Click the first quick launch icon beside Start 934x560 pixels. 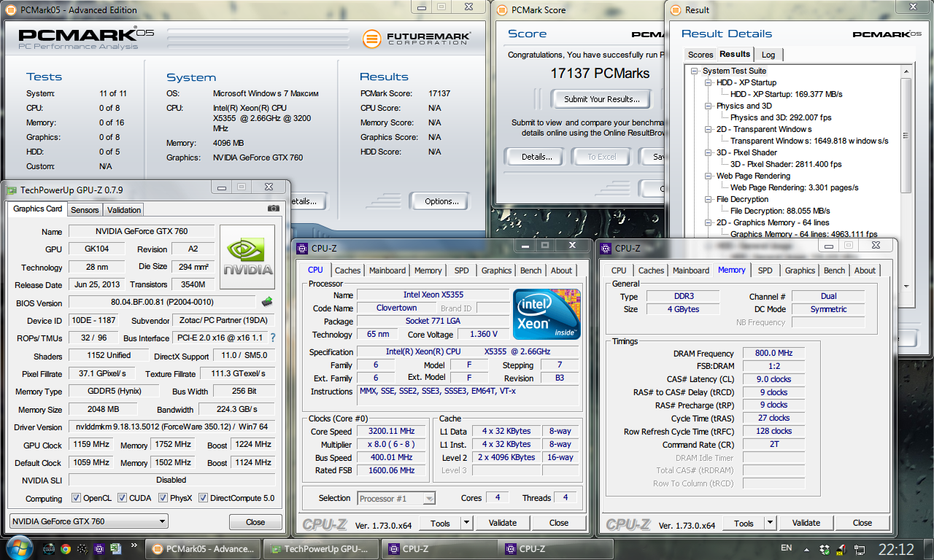(48, 549)
